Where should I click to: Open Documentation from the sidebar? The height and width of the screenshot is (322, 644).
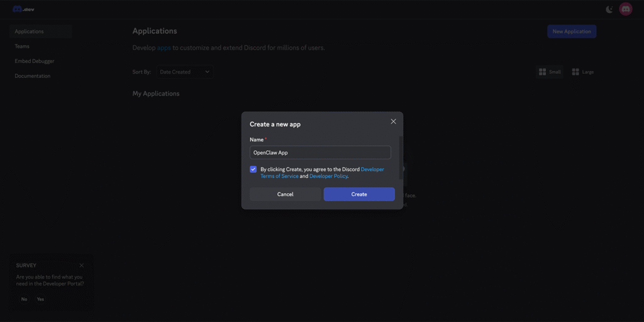click(x=33, y=76)
